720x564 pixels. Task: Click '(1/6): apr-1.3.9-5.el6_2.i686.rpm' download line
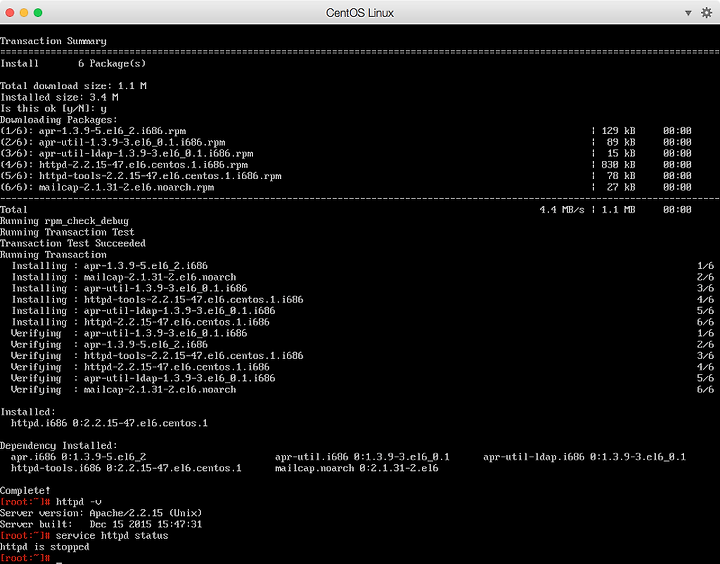coord(93,131)
